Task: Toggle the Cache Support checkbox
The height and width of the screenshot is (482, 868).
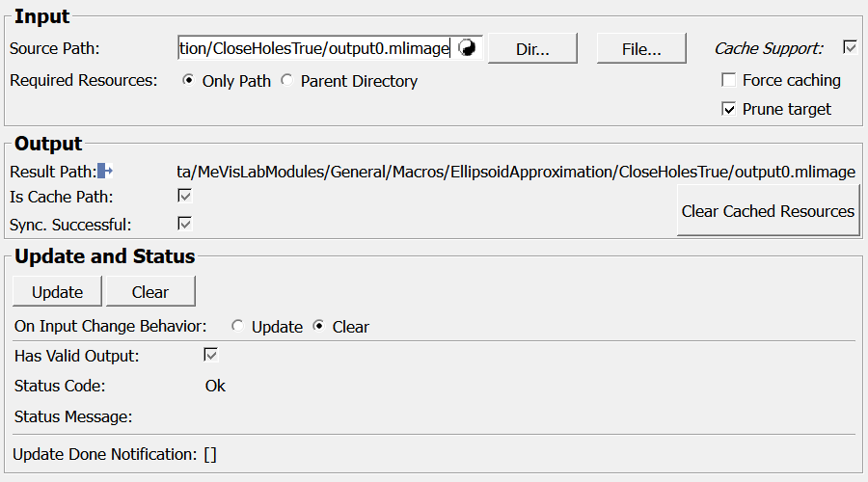Action: coord(850,47)
